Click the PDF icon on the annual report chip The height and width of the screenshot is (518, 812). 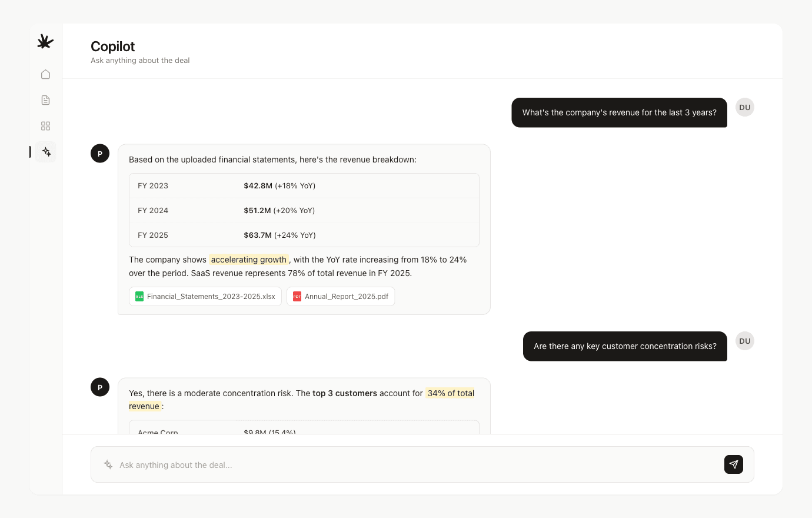(297, 296)
